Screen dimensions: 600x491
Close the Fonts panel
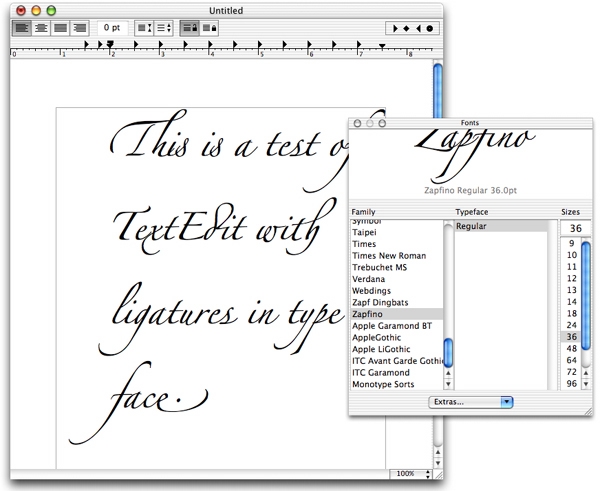357,123
